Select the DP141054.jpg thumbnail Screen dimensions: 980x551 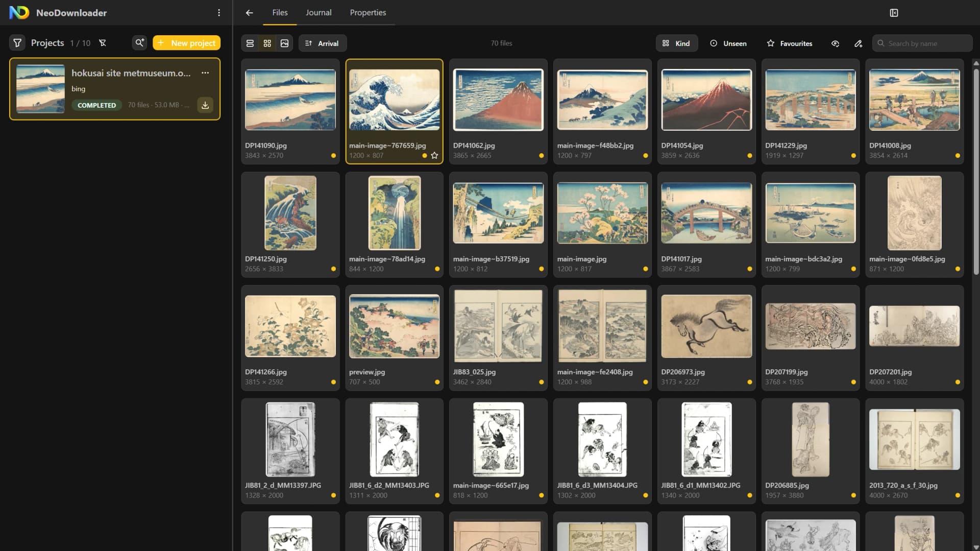(706, 100)
